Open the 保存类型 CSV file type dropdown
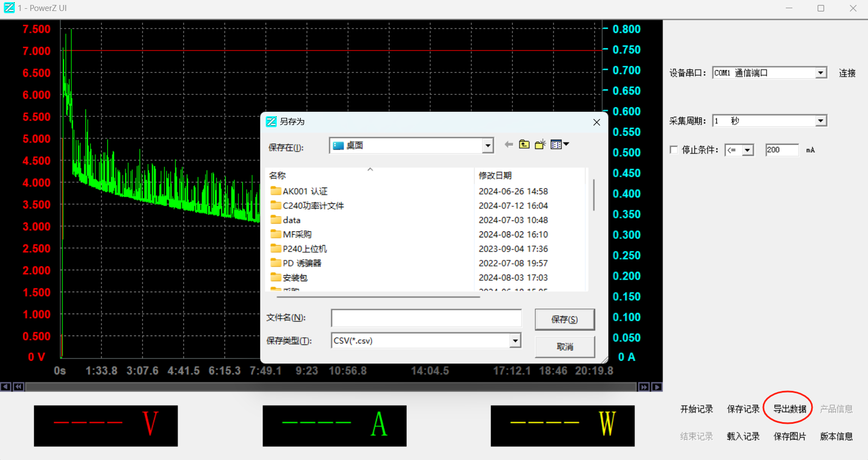This screenshot has height=460, width=868. (x=515, y=341)
